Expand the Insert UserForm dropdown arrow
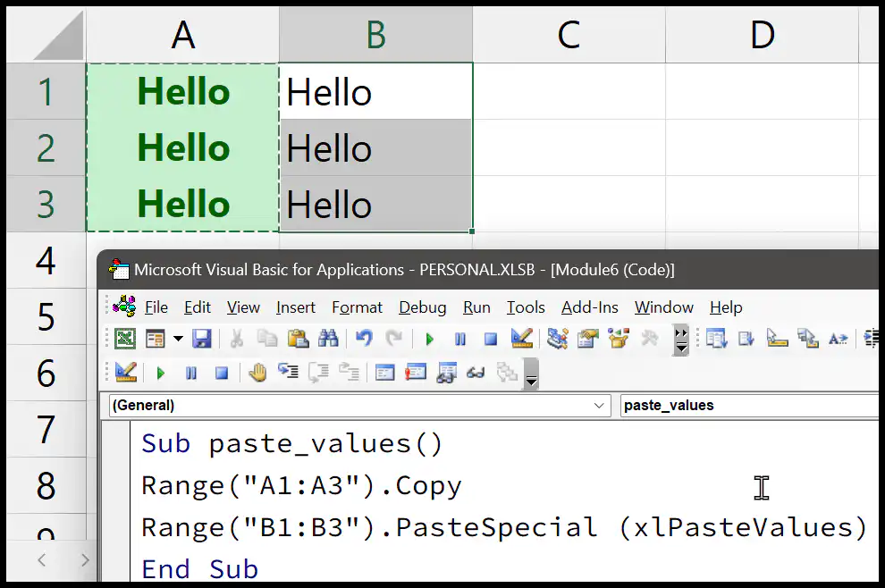The width and height of the screenshot is (885, 588). tap(178, 339)
